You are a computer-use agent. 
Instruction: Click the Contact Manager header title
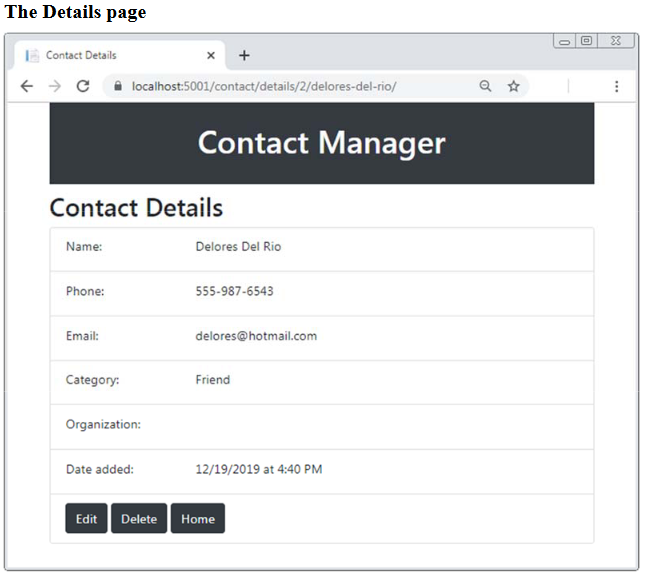pos(321,143)
